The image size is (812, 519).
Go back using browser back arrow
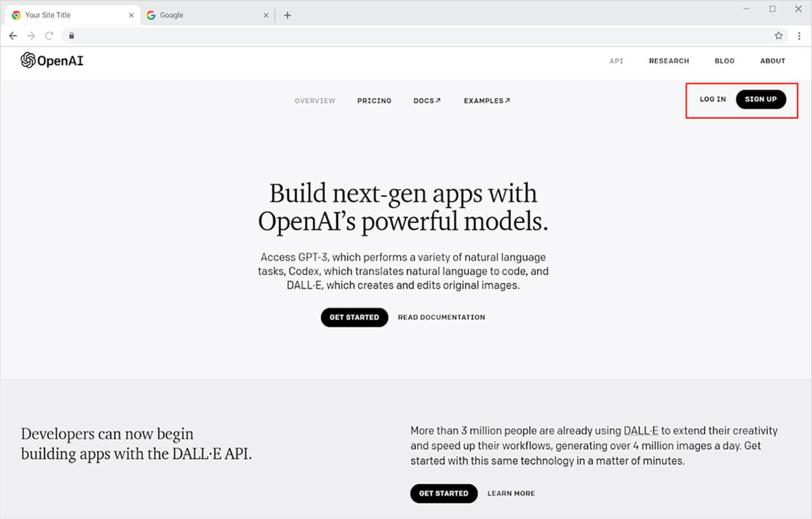pos(13,36)
